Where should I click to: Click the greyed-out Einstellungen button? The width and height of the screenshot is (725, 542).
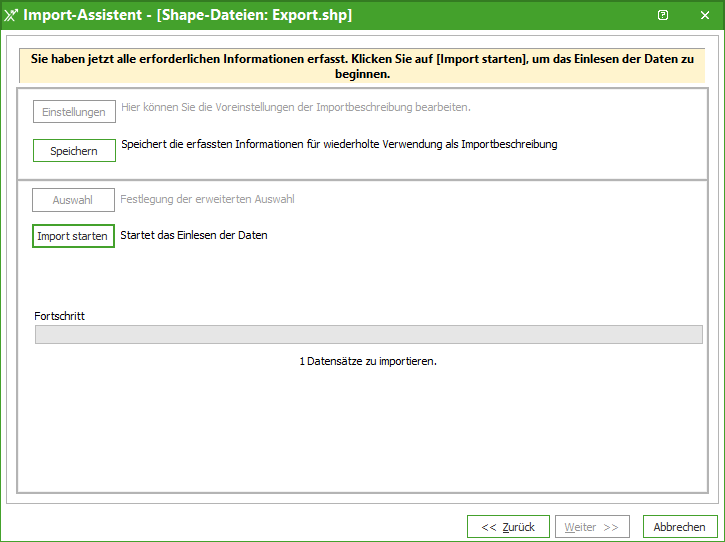tap(74, 111)
